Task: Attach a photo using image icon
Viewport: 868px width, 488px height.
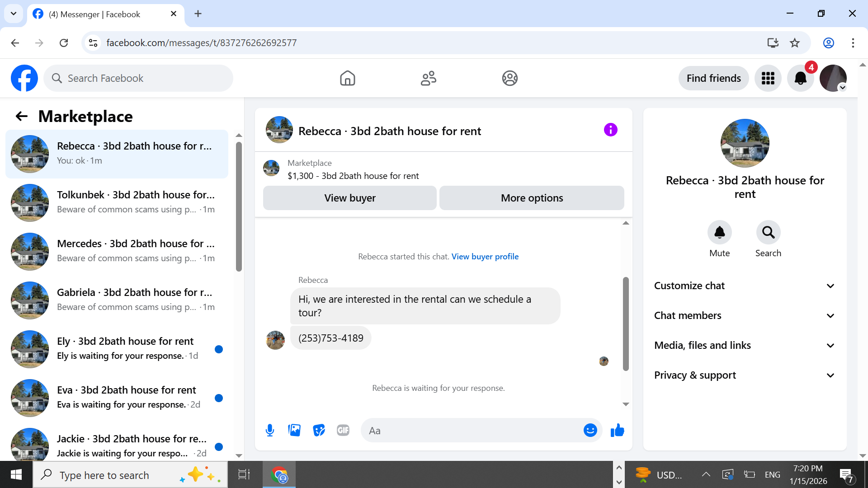Action: point(294,430)
